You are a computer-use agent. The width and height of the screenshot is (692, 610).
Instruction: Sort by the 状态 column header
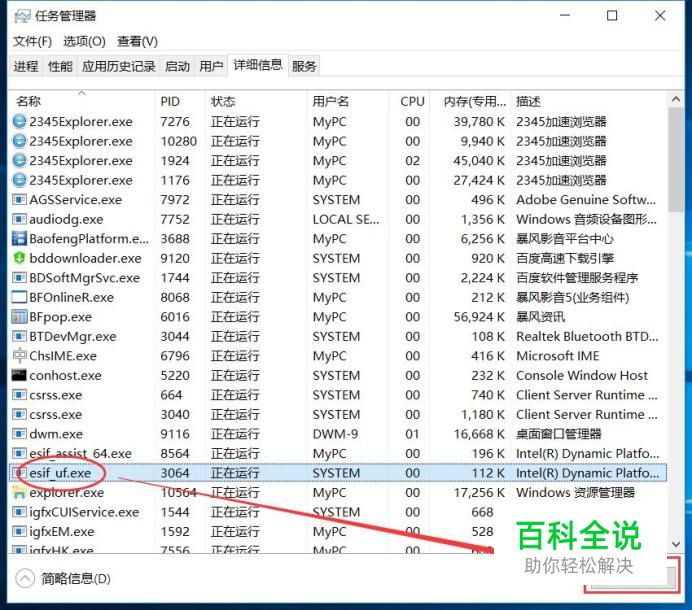tap(256, 101)
